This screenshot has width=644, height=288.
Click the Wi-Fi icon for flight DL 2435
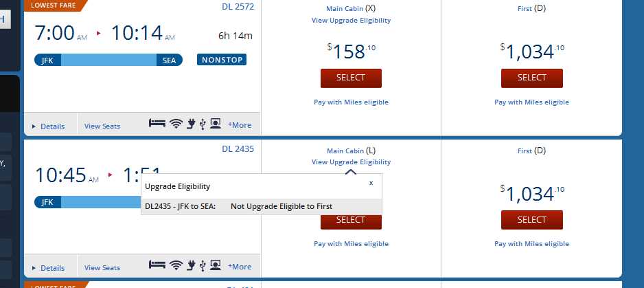pos(176,265)
